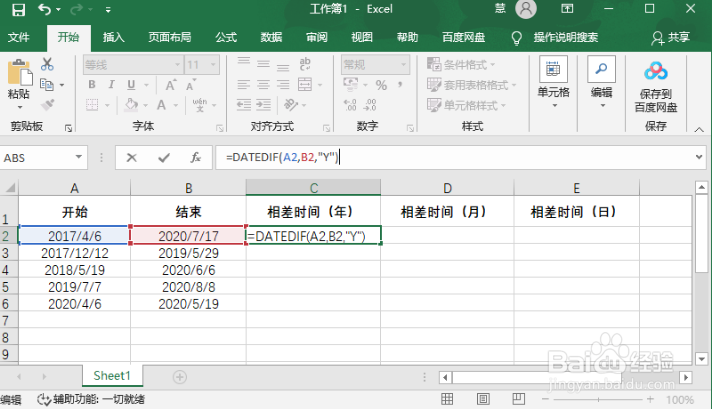Open the 帮助 ribbon tab

pyautogui.click(x=407, y=37)
